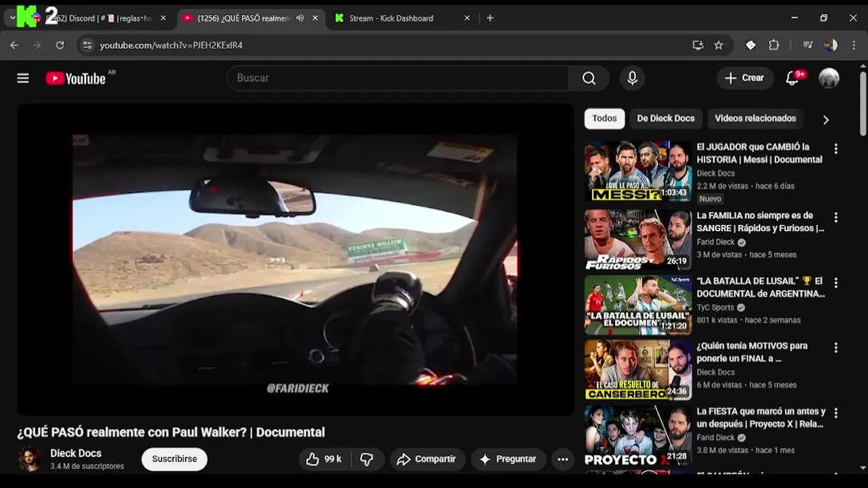Select the Videos relacionados filter chip
This screenshot has height=488, width=868.
coord(755,118)
